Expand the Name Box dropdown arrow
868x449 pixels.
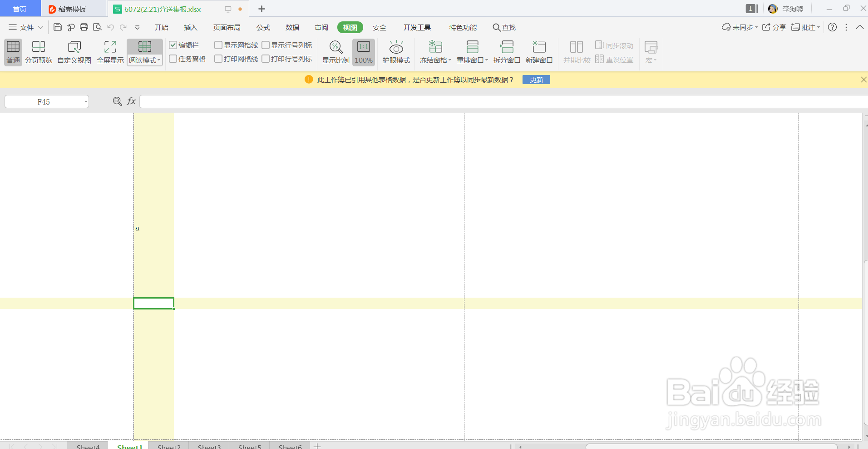click(x=85, y=102)
